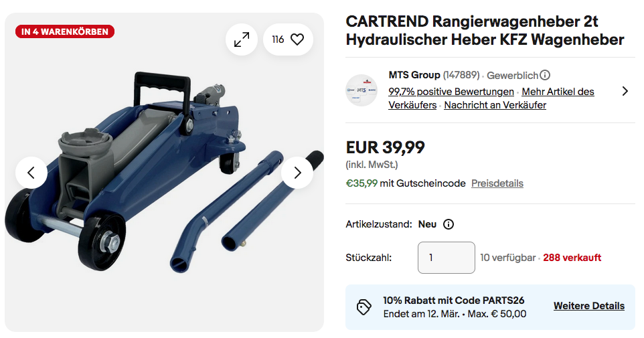Click the coupon tag icon
The image size is (644, 338).
pyautogui.click(x=364, y=307)
